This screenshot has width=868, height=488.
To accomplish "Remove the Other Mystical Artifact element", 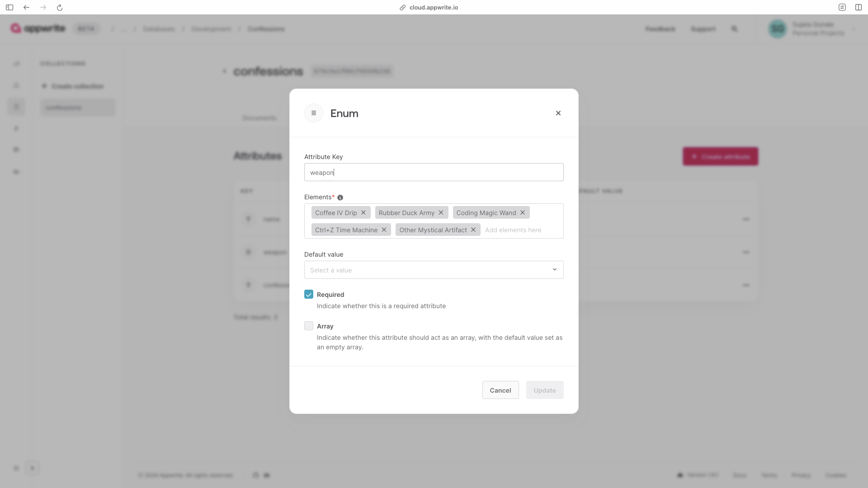I will point(473,230).
